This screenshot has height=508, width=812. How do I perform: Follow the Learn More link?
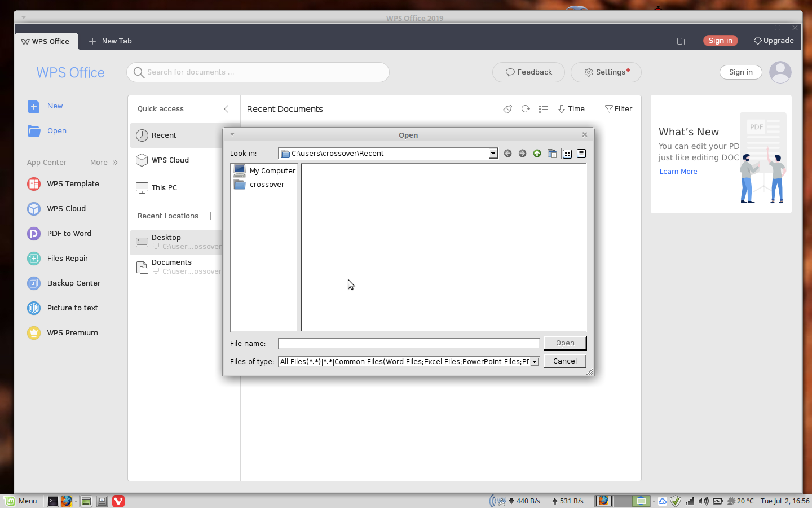coord(678,171)
